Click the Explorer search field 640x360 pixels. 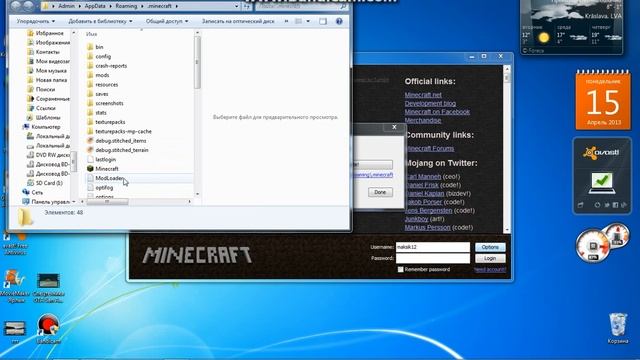[x=302, y=6]
